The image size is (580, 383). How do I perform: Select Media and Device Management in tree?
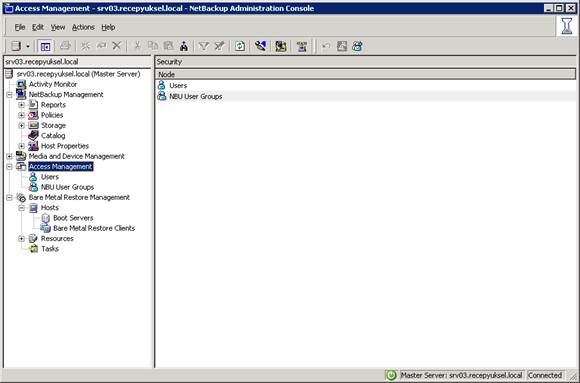point(77,157)
